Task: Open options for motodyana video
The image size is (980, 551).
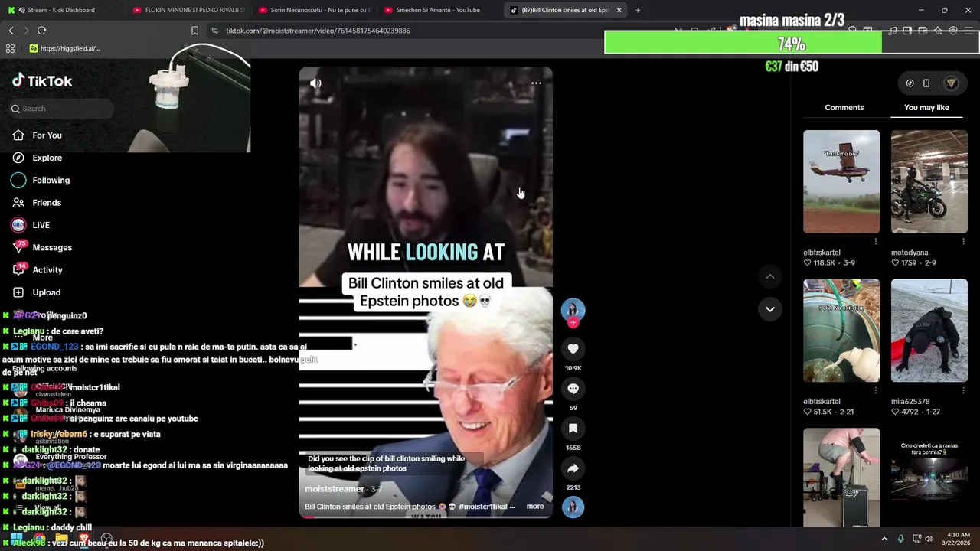Action: 963,242
